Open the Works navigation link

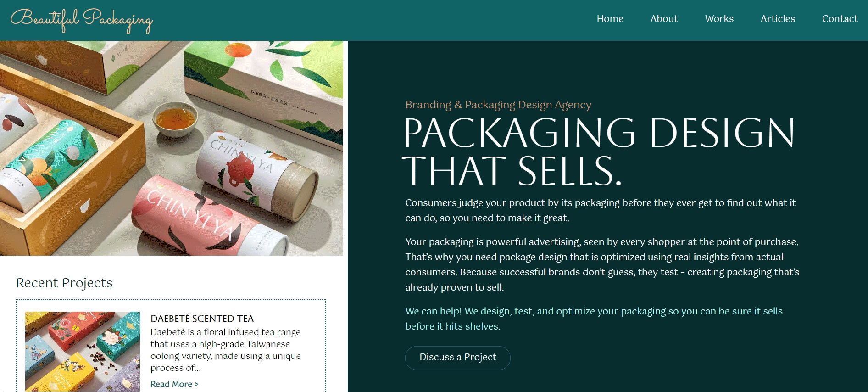[719, 19]
